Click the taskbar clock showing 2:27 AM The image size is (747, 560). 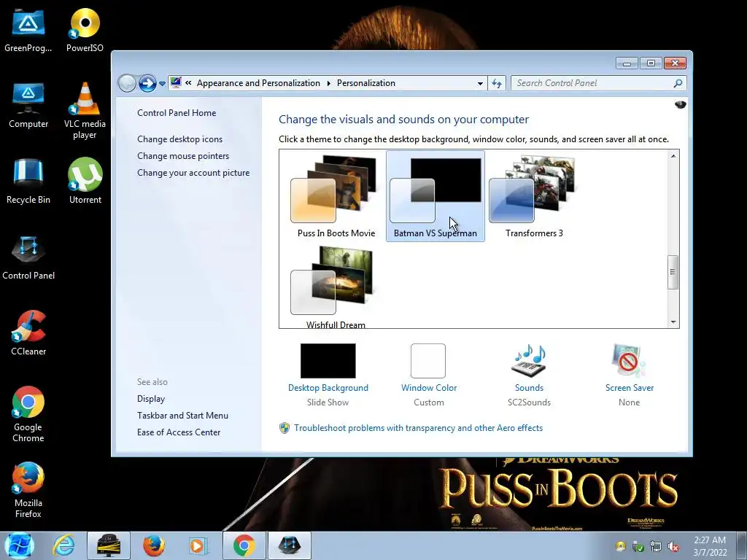(710, 546)
